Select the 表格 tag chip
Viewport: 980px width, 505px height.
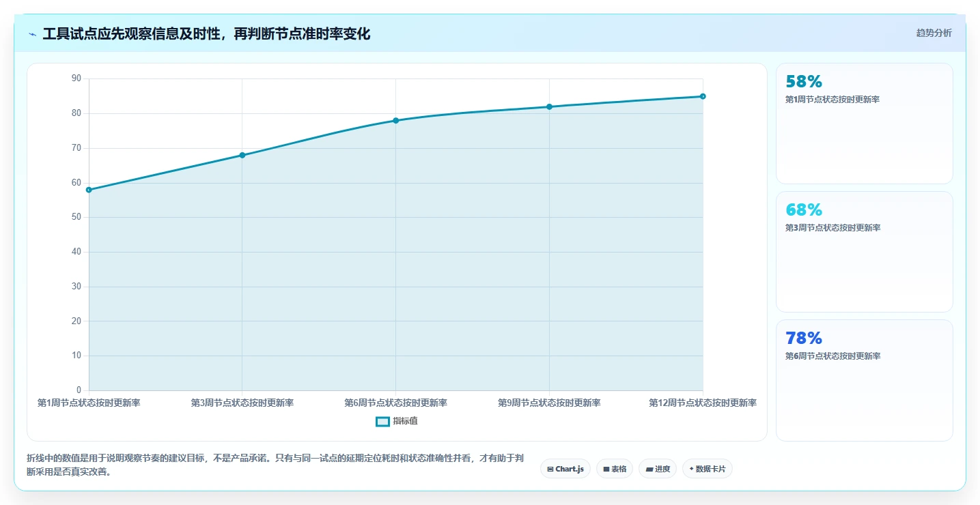pos(615,469)
